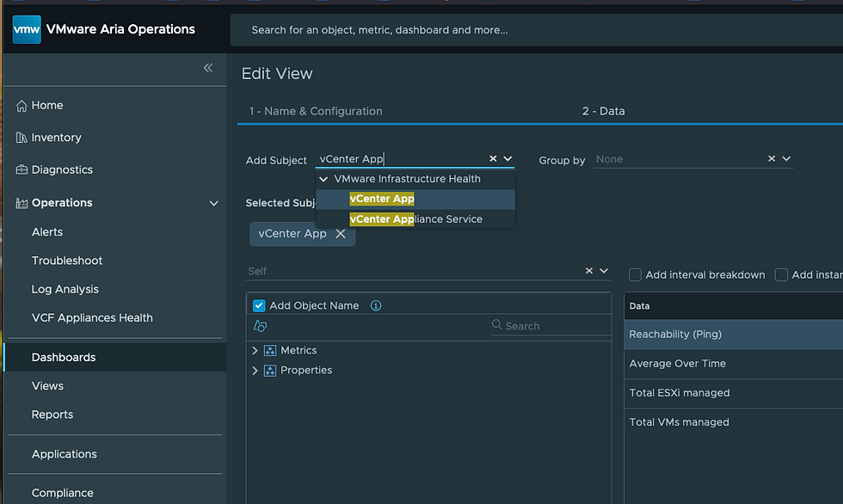Expand the Properties tree node
This screenshot has width=843, height=504.
(x=255, y=370)
